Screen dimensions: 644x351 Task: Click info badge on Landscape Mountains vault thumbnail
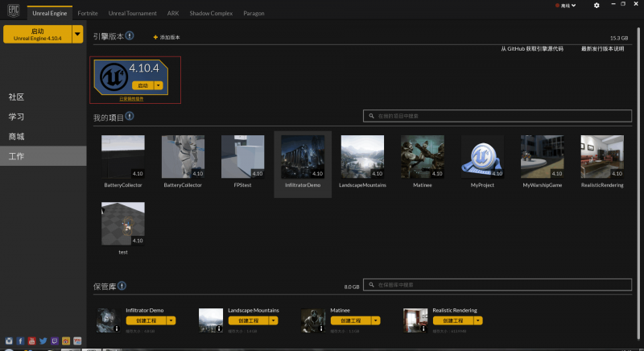[219, 328]
